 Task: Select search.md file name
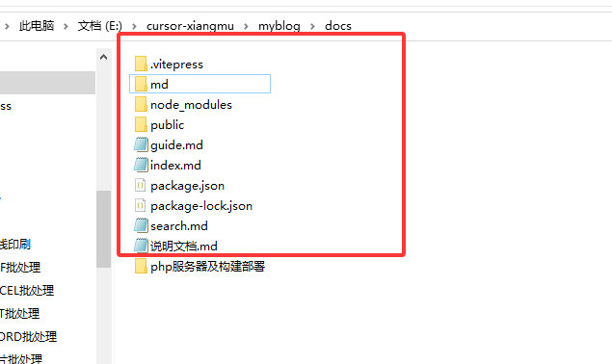179,226
